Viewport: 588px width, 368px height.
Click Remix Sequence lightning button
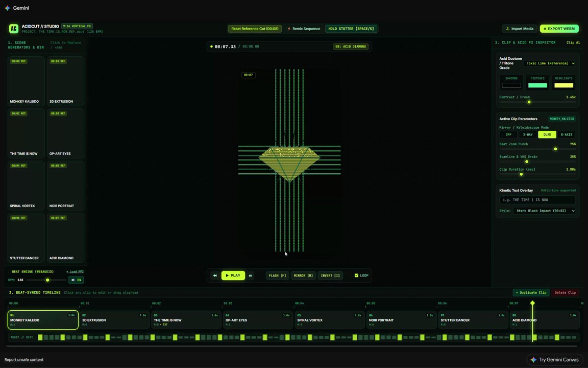click(304, 29)
